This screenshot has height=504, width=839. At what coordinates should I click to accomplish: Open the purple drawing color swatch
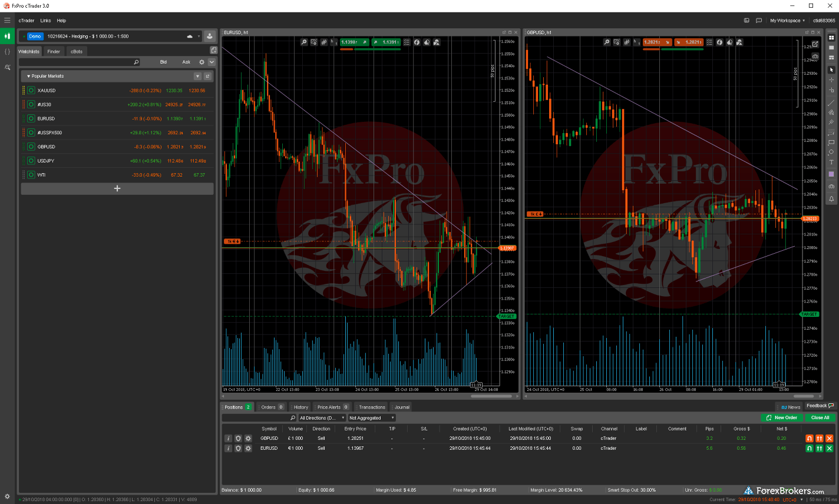point(831,174)
